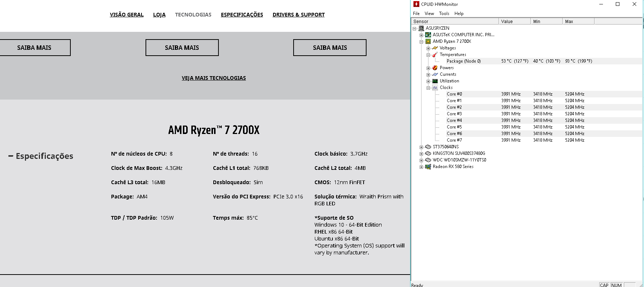
Task: Collapse the ASUSRYZEN root node
Action: (415, 29)
